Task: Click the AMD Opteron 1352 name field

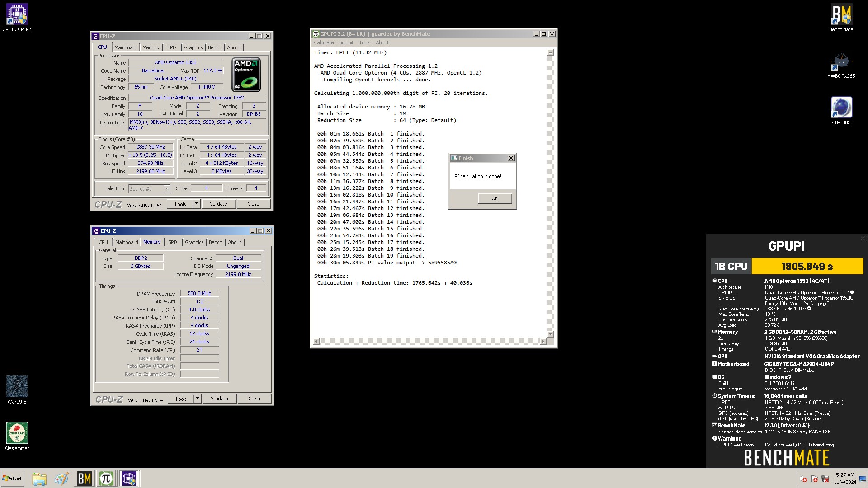Action: tap(175, 63)
